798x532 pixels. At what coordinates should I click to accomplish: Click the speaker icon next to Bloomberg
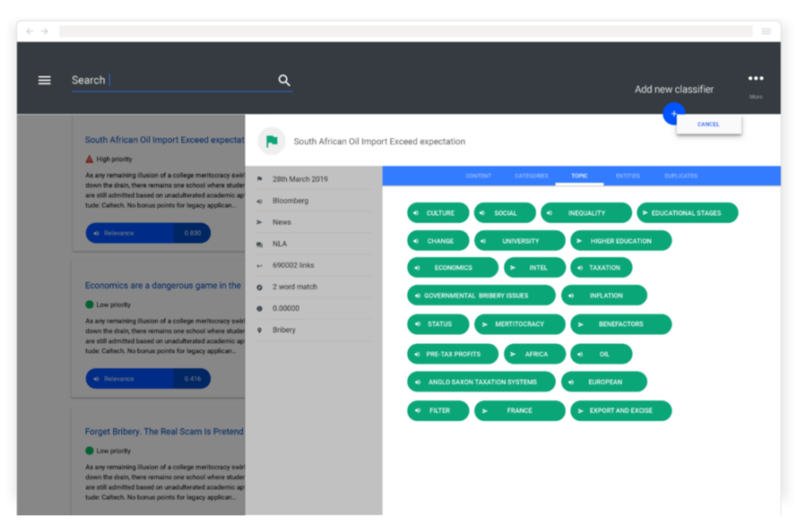coord(260,201)
